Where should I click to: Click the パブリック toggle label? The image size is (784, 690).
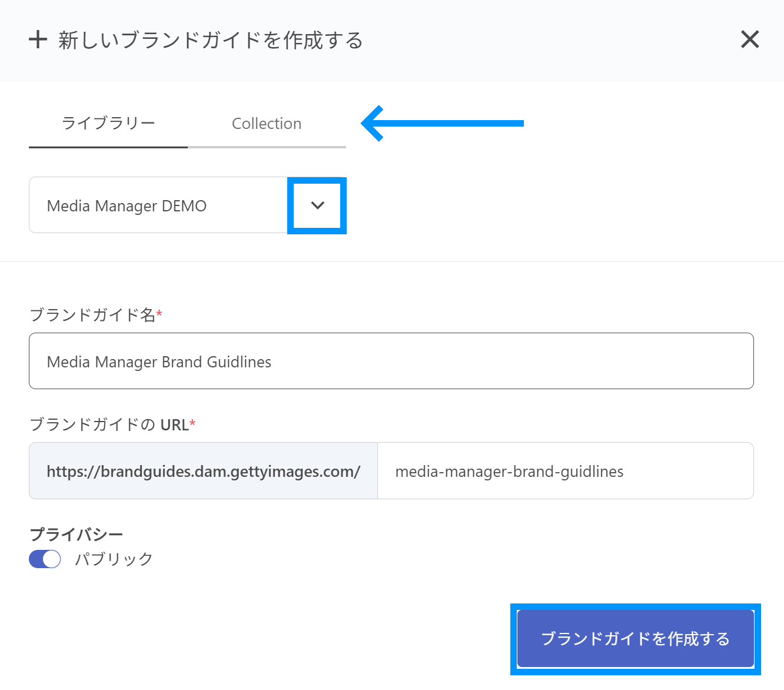point(114,559)
